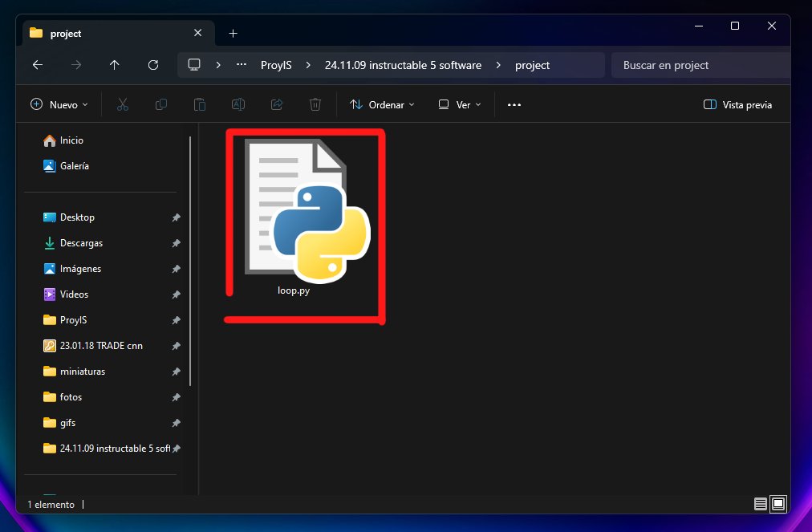
Task: Go forward with the right arrow
Action: (x=76, y=65)
